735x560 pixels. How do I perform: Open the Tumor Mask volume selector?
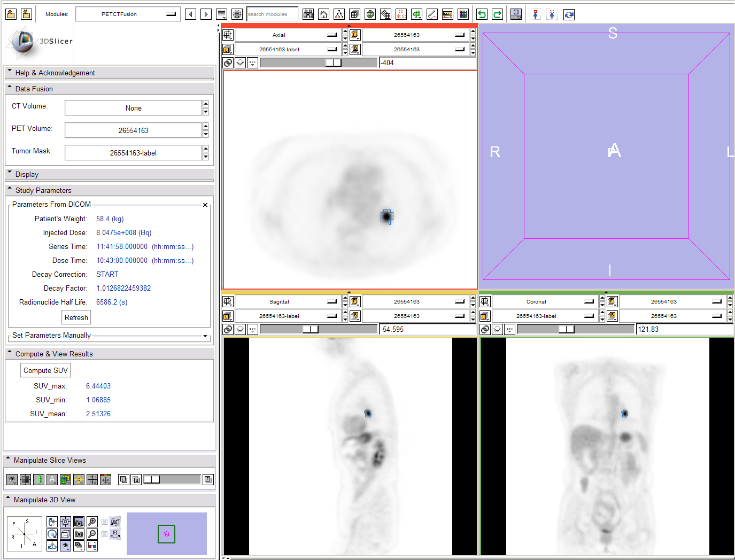point(134,153)
